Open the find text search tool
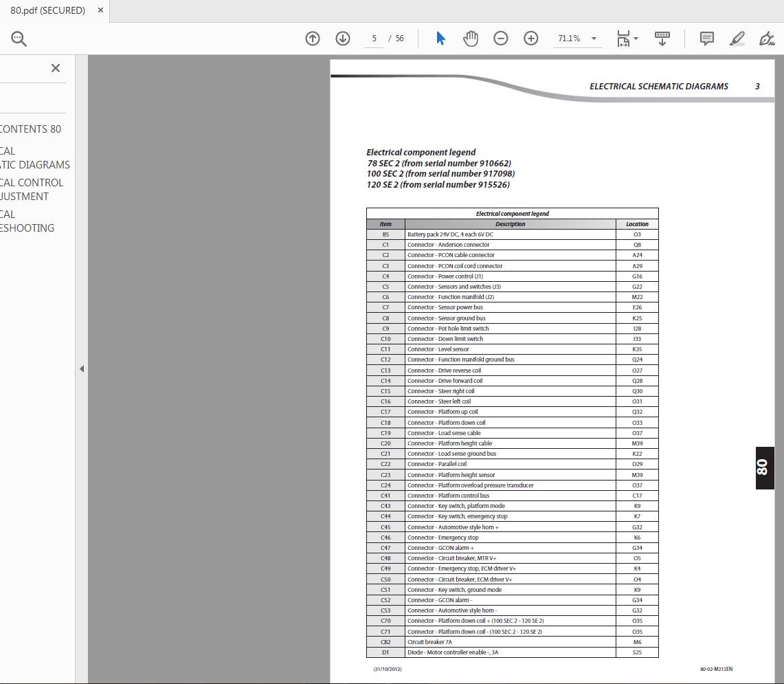 pyautogui.click(x=19, y=38)
